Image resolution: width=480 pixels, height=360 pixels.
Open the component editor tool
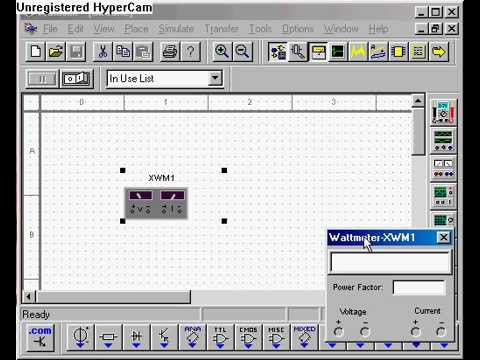(x=298, y=52)
